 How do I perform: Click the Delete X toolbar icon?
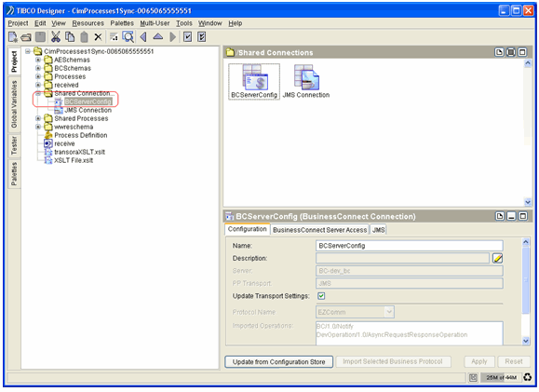(x=98, y=37)
